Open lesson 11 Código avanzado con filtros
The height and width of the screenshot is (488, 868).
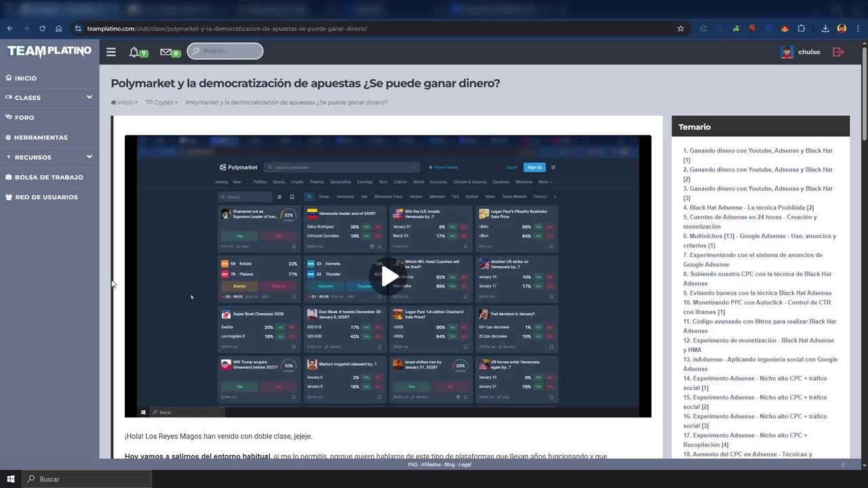[759, 326]
